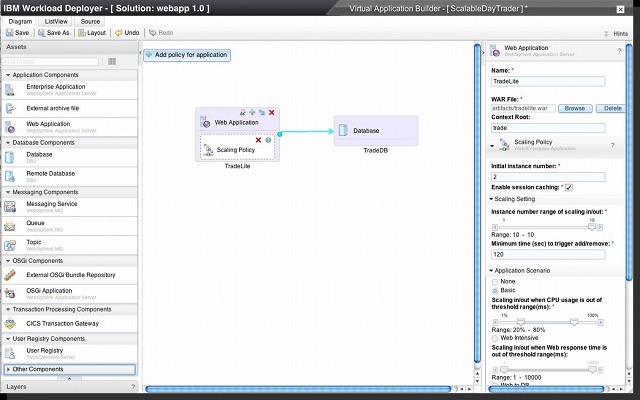
Task: Delete the Web Application node with red X
Action: 271,112
